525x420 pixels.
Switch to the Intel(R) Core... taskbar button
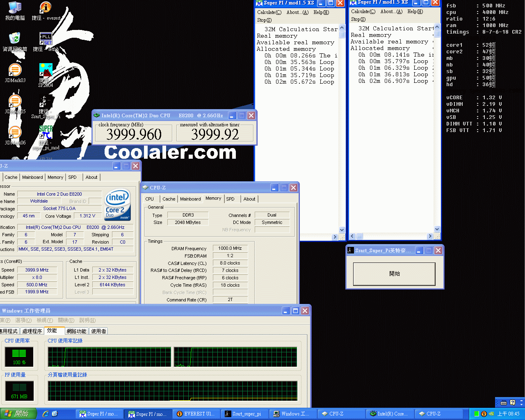pyautogui.click(x=390, y=414)
